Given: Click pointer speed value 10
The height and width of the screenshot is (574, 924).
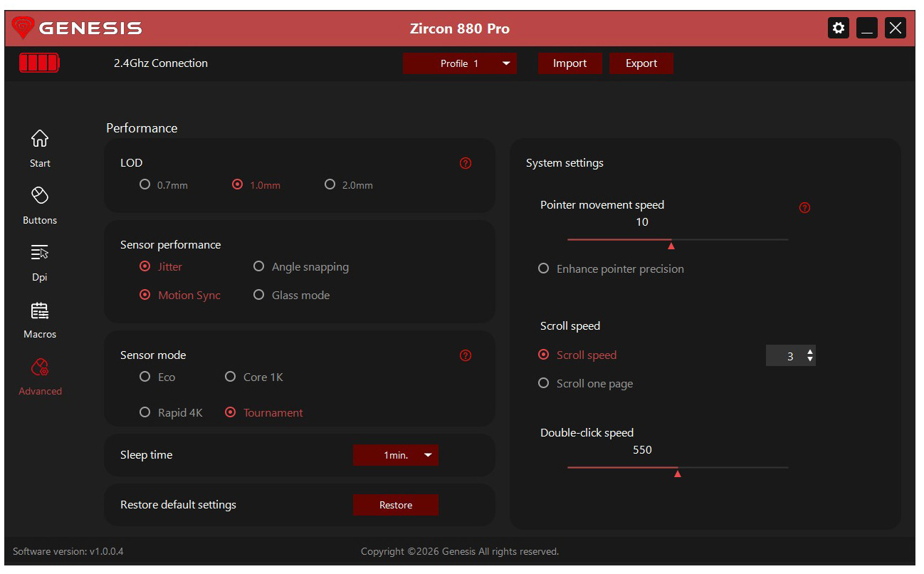Looking at the screenshot, I should [x=642, y=222].
